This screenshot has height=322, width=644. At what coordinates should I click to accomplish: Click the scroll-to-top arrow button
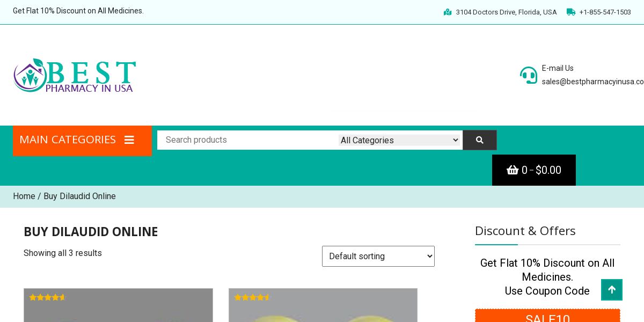click(612, 290)
